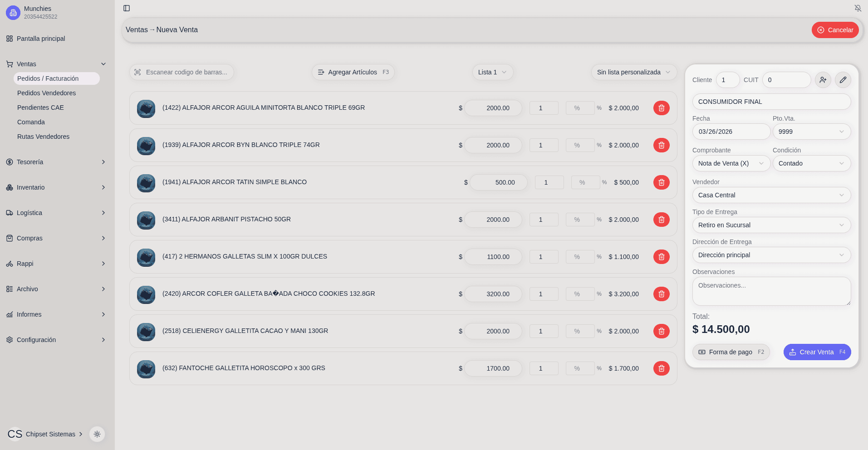Delete the ALFAJOR ARCOR TATIN SIMPLE BLANCO item

pos(661,182)
